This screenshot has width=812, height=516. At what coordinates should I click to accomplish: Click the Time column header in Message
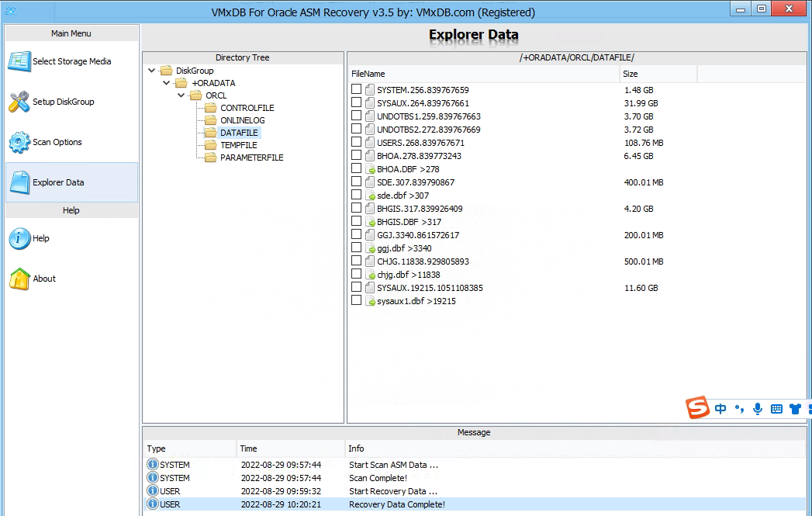tap(291, 448)
